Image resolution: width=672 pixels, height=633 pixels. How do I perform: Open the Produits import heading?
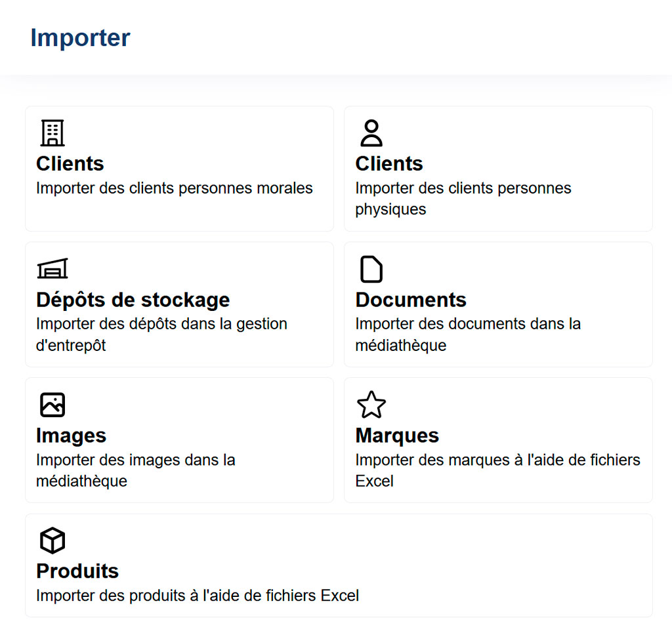(x=77, y=571)
